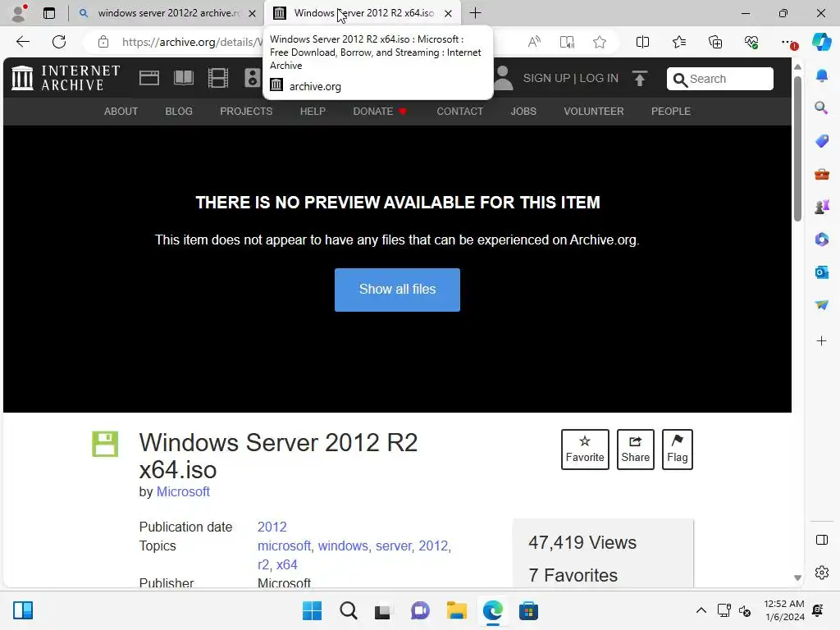Open the Audio speaker icon in the navbar
The width and height of the screenshot is (840, 630).
point(252,78)
